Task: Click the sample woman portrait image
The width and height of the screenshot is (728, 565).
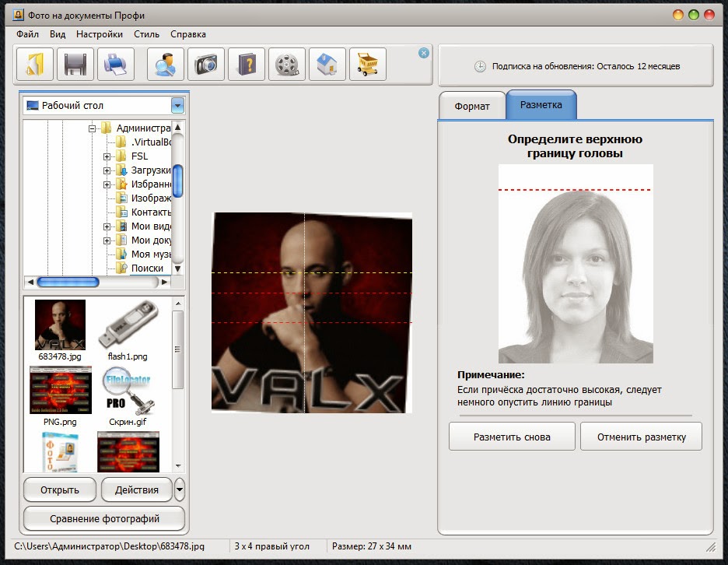Action: 576,264
